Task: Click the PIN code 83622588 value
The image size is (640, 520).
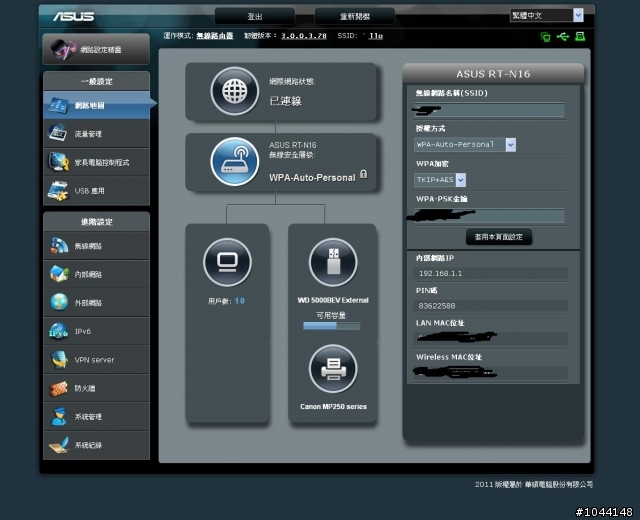Action: 437,306
